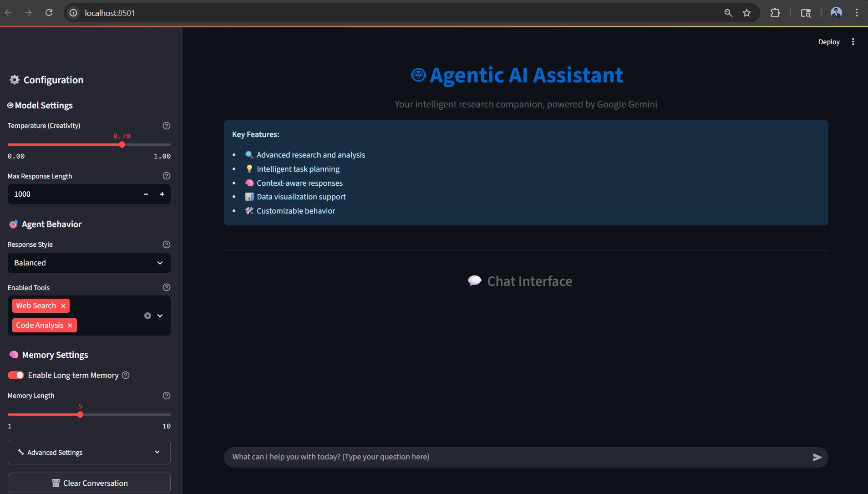The width and height of the screenshot is (868, 494).
Task: Click the Enabled Tools help icon
Action: point(166,287)
